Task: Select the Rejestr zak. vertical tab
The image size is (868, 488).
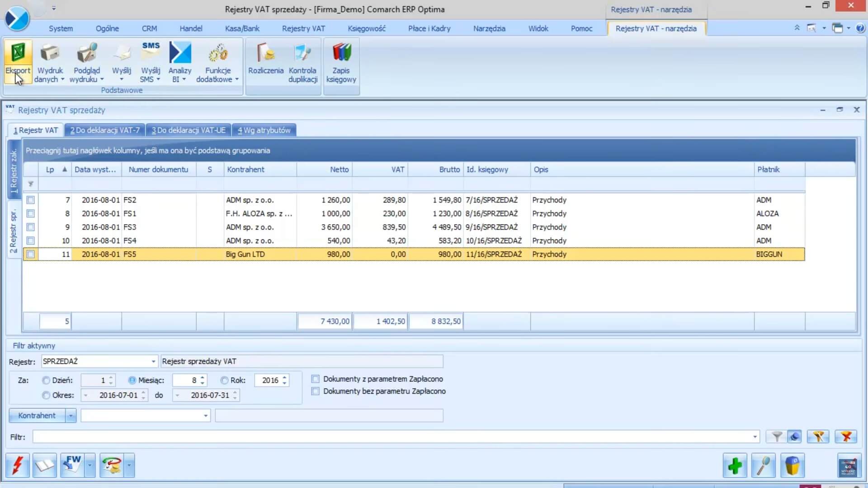Action: click(x=14, y=170)
